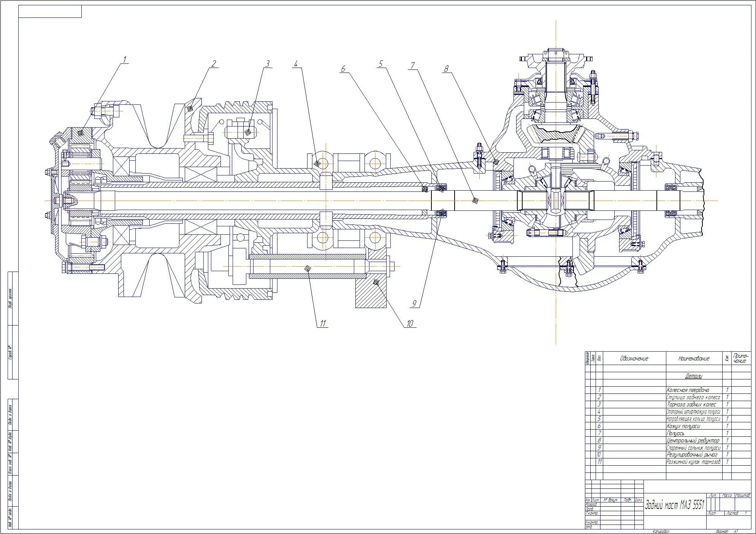Select callout number 9 below the axle shaft
Screen dimensions: 756x534
click(415, 303)
